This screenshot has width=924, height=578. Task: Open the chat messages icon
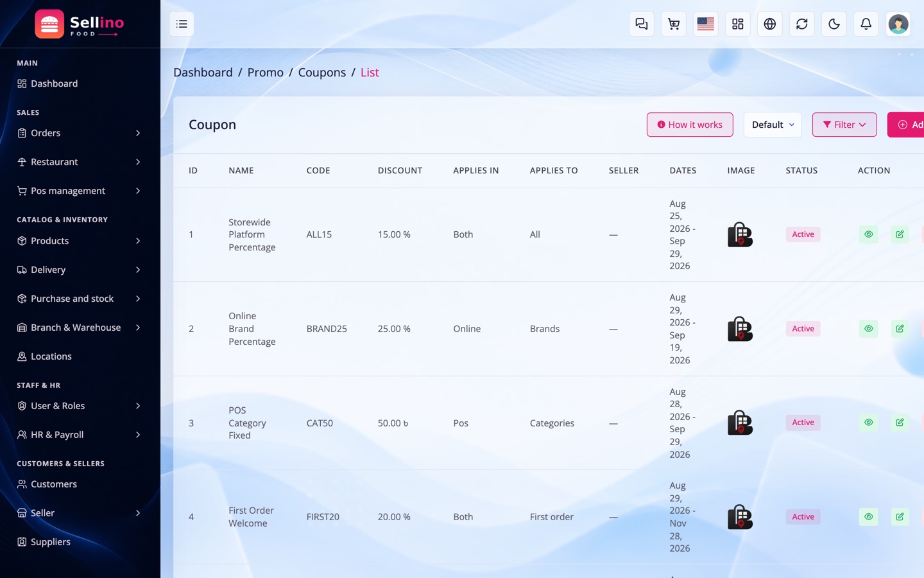point(641,24)
